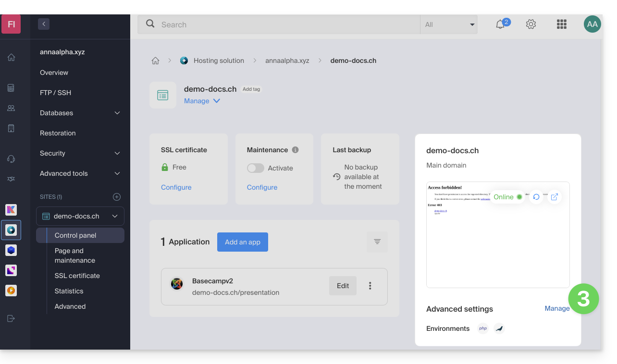Select SSL certificate in the sidebar

pyautogui.click(x=77, y=276)
